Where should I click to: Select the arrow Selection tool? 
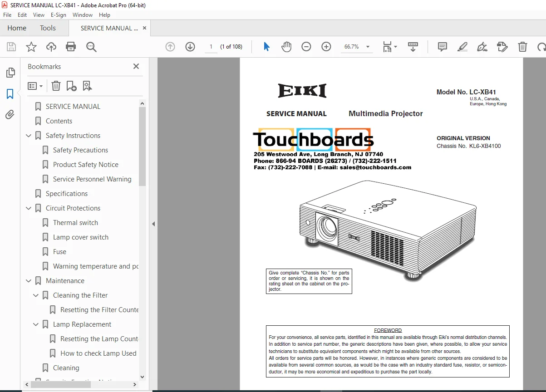pos(267,47)
